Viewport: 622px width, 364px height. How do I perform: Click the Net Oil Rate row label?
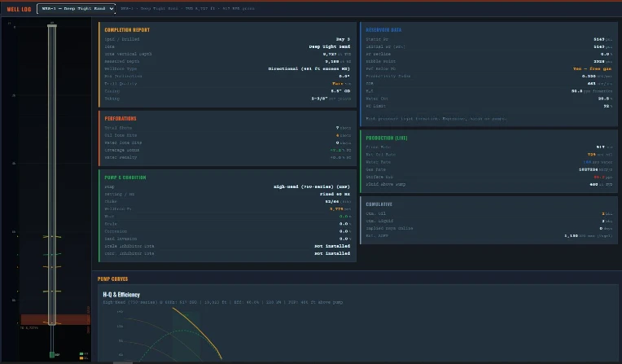(x=381, y=155)
